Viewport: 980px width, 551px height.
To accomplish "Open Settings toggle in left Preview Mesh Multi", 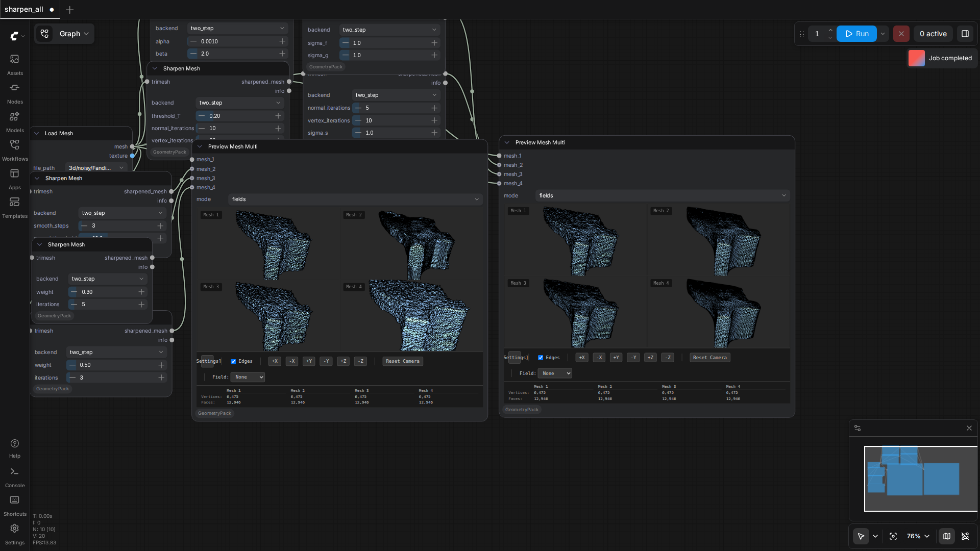I will point(208,361).
